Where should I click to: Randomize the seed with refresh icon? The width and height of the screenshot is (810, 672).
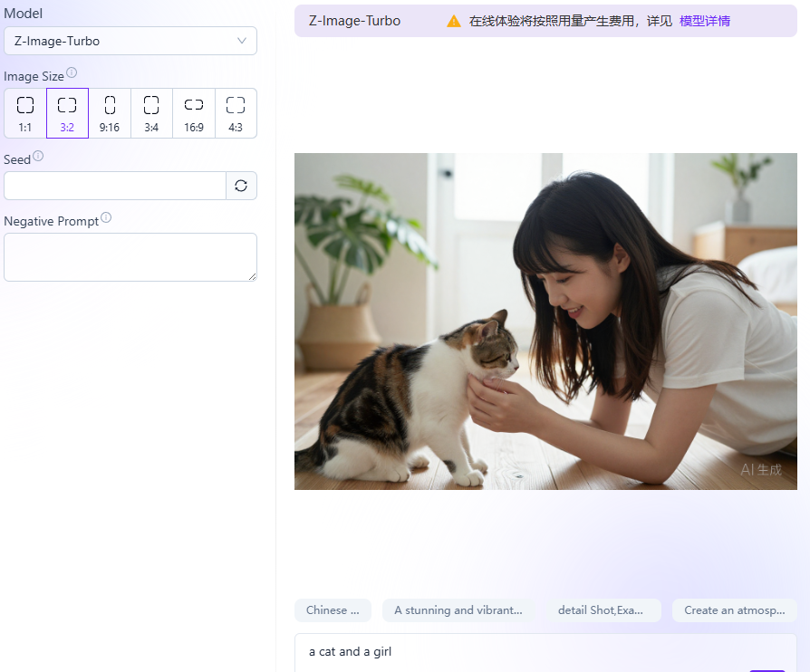click(x=241, y=186)
